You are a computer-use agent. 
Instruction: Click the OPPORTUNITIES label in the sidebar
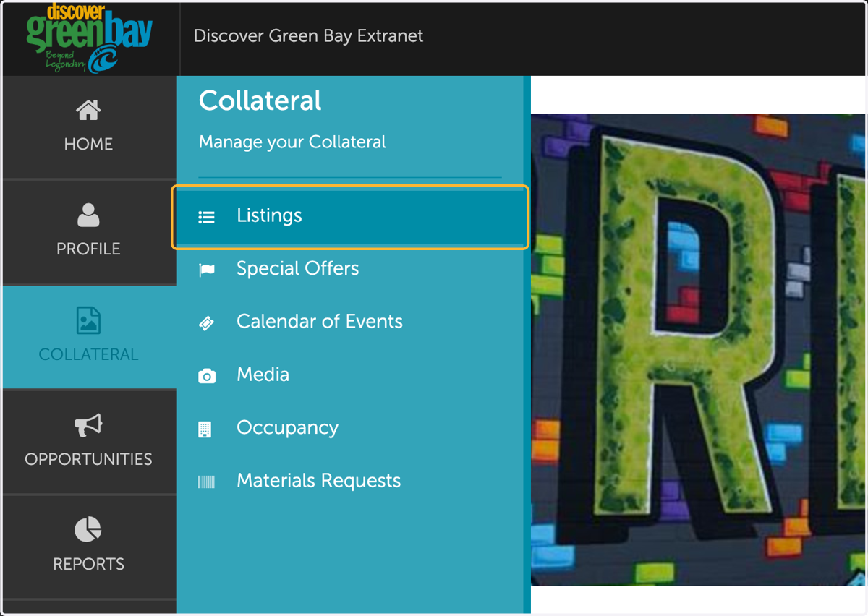88,459
